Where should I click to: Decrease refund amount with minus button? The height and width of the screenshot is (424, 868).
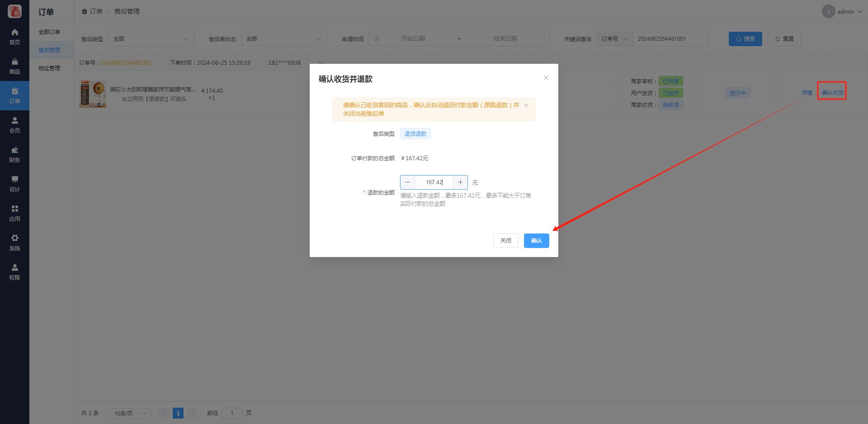point(407,182)
